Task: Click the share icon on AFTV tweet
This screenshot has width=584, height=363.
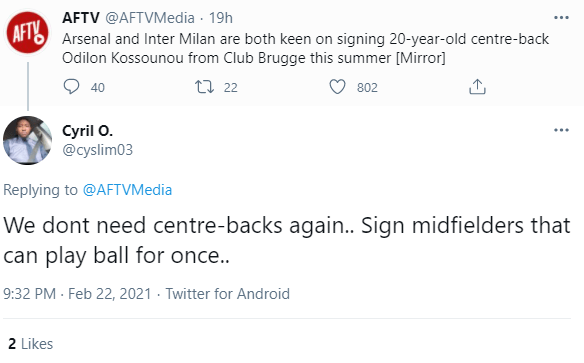Action: click(477, 87)
